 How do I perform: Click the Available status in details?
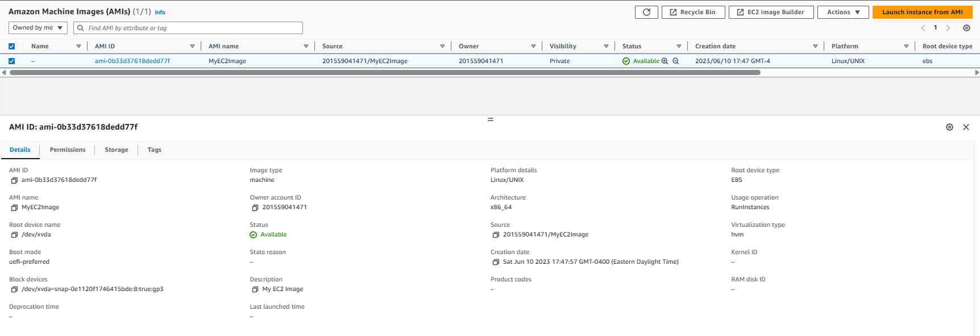[268, 235]
